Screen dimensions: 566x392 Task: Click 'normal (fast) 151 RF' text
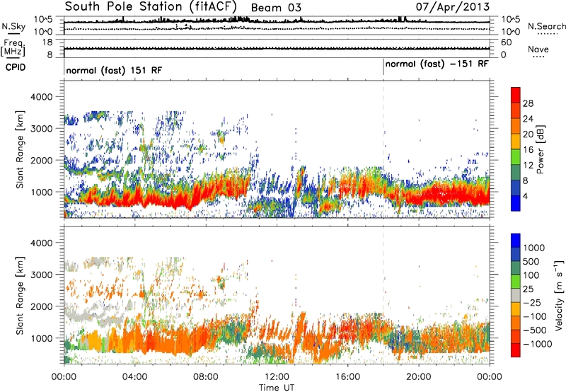114,70
